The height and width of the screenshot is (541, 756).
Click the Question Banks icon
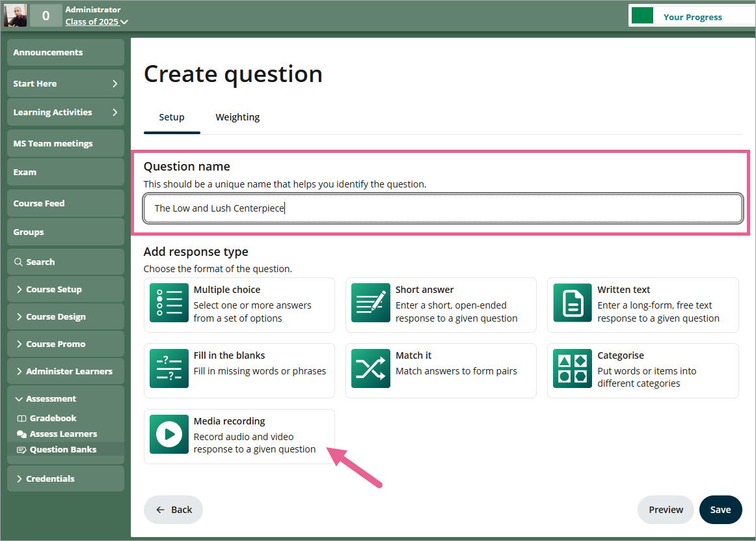pos(21,450)
